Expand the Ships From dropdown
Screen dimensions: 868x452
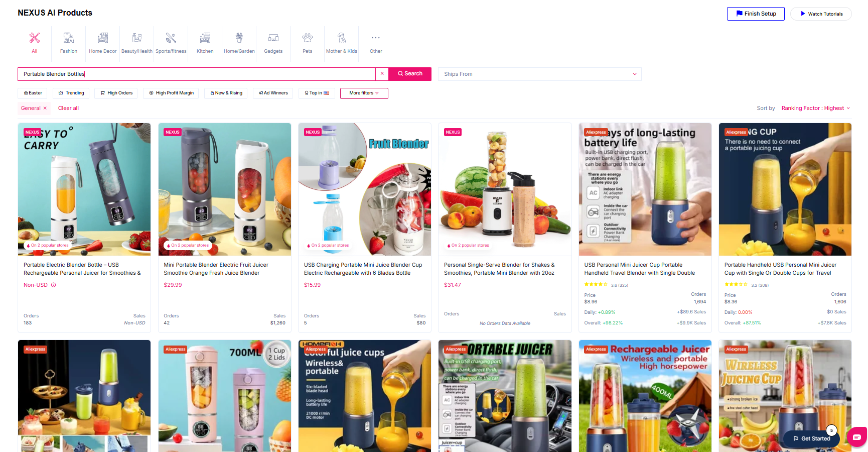coord(540,74)
